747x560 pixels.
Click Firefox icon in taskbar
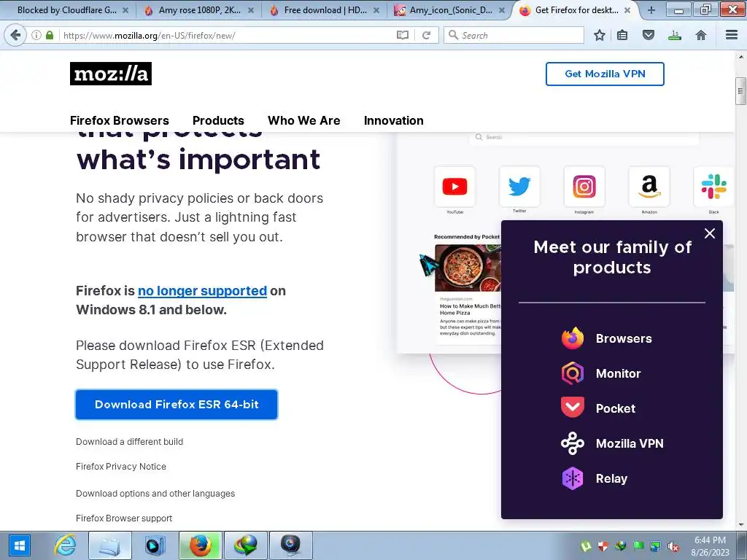point(200,545)
